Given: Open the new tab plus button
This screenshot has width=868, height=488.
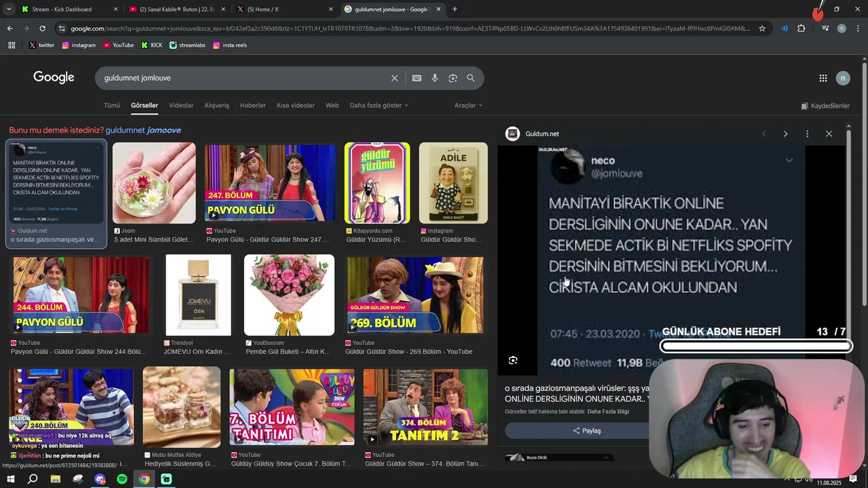Looking at the screenshot, I should pos(454,9).
